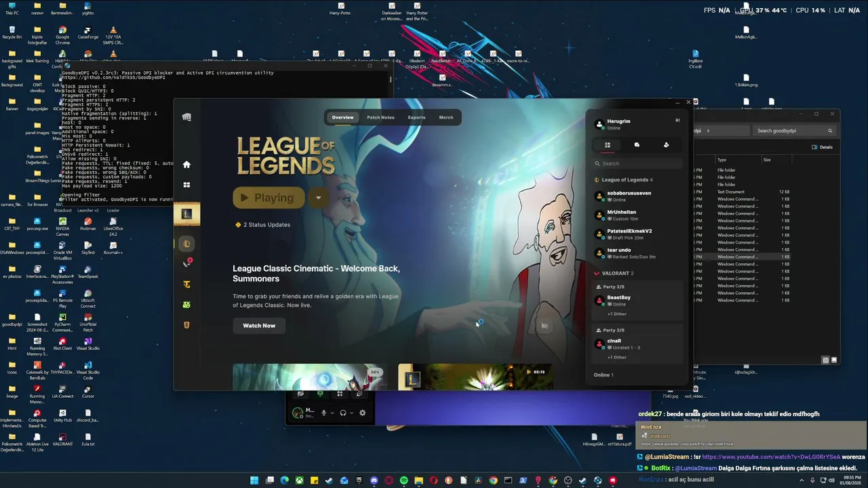Open the round League of Legends sidebar icon
The image size is (868, 488).
point(186,244)
